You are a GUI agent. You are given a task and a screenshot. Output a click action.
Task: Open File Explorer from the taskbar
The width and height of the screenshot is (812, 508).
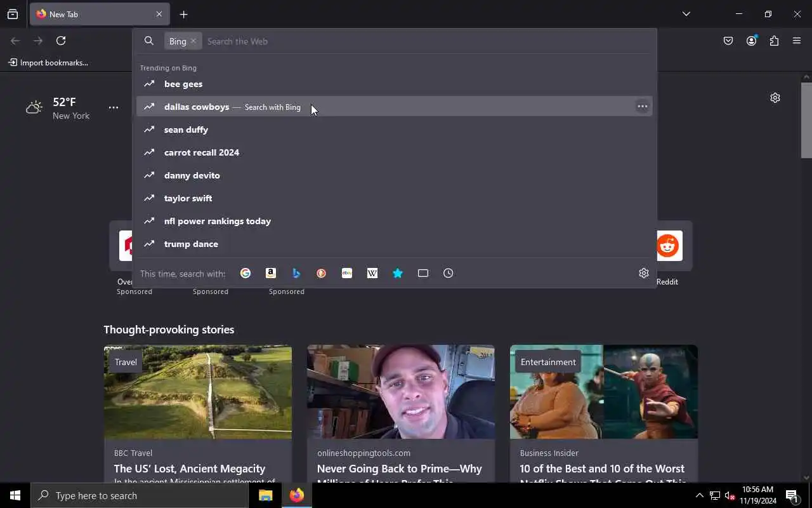click(266, 495)
